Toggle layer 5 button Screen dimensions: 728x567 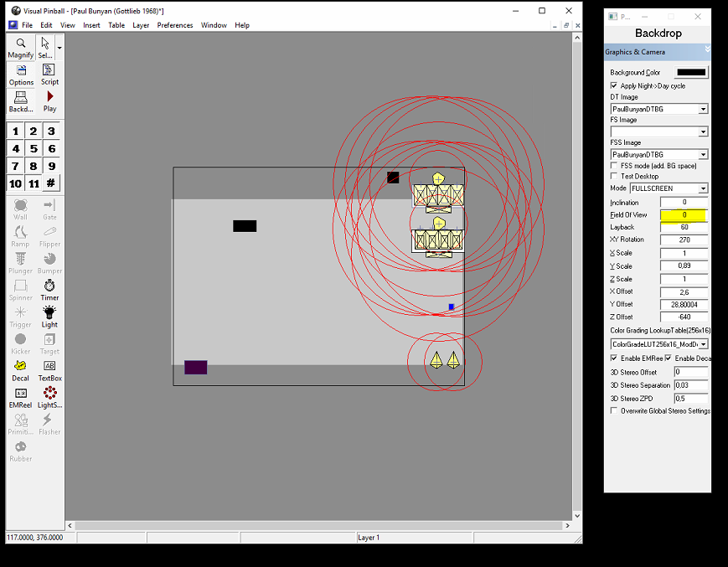[34, 149]
